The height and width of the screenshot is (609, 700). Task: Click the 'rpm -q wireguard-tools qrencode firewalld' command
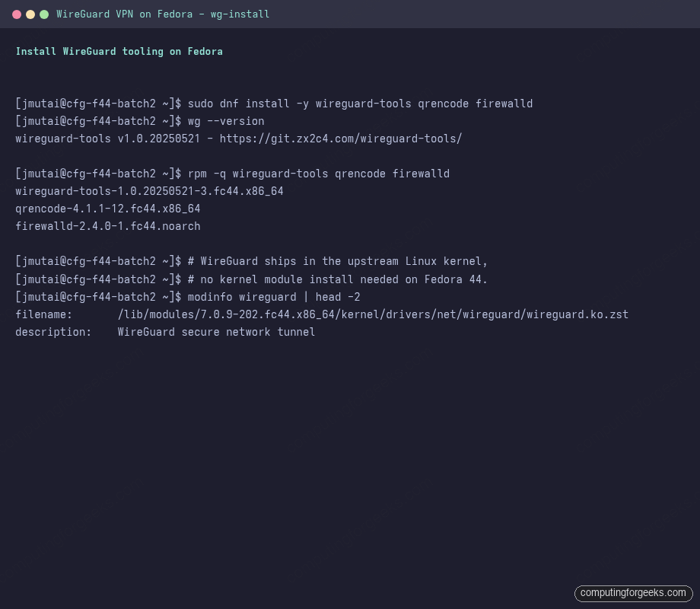coord(319,174)
